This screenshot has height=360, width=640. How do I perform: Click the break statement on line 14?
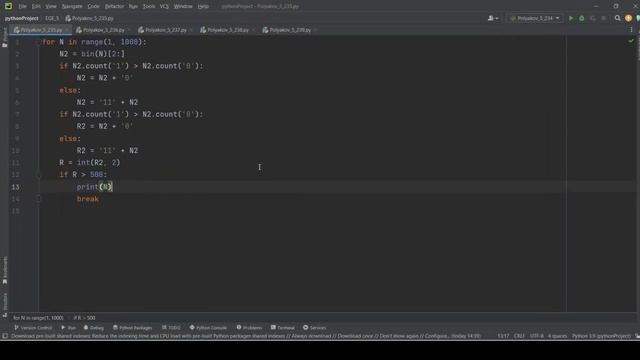(x=88, y=199)
